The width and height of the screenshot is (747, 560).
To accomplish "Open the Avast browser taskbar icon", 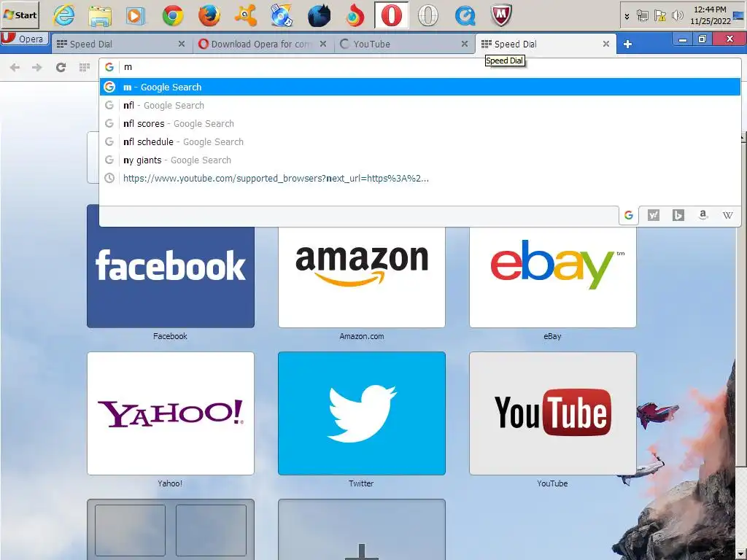I will pyautogui.click(x=245, y=15).
